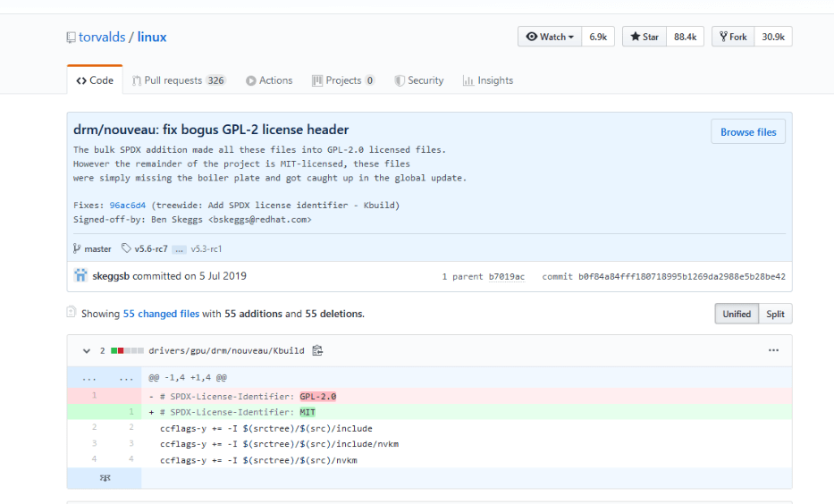Switch to the Code tab
The height and width of the screenshot is (504, 834).
coord(95,80)
